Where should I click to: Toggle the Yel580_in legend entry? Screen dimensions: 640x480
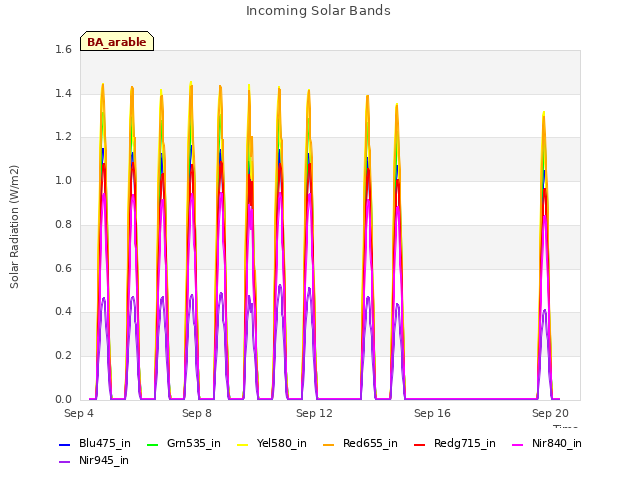coord(272,443)
